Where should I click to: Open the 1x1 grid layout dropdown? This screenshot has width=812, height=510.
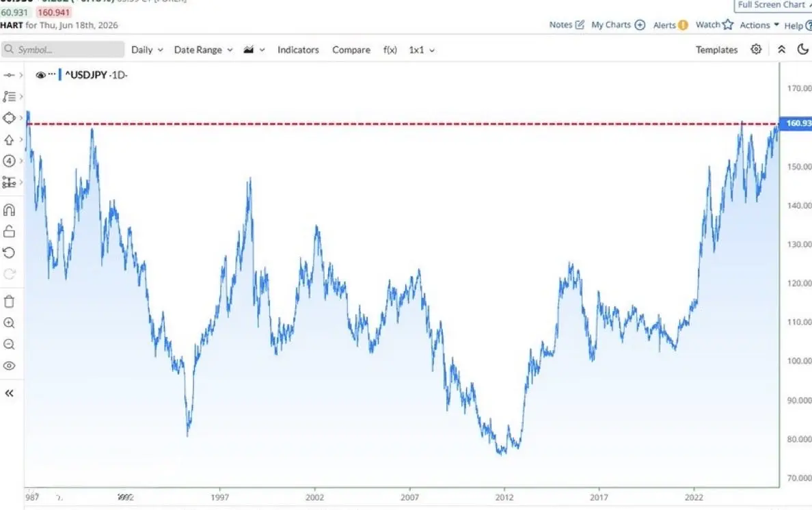pos(422,50)
